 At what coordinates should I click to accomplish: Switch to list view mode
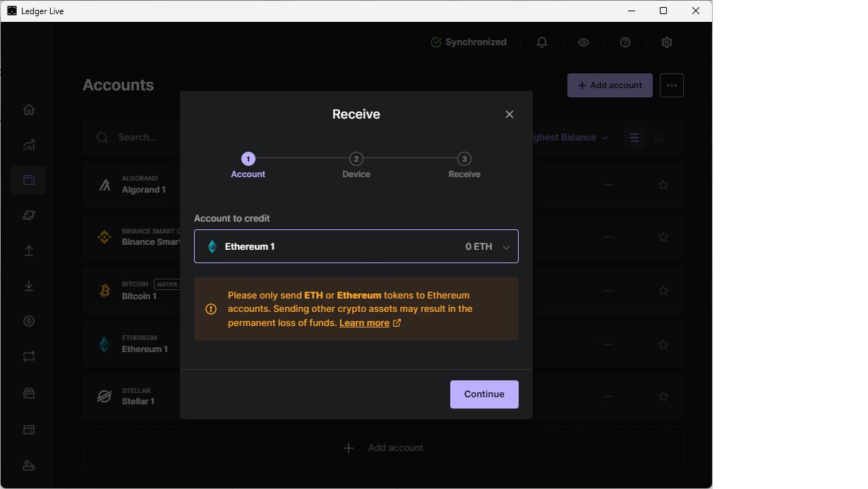pyautogui.click(x=634, y=138)
